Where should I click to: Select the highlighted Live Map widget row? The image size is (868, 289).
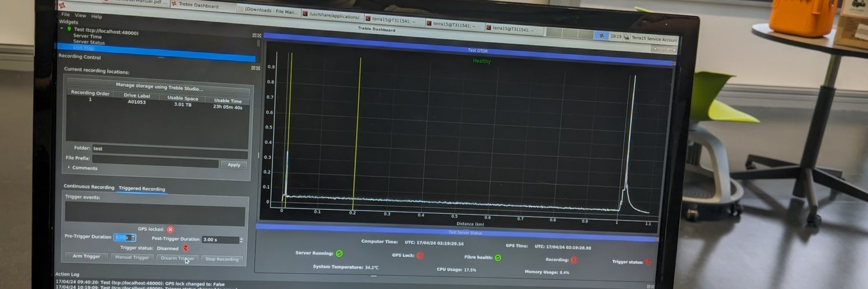pyautogui.click(x=156, y=52)
